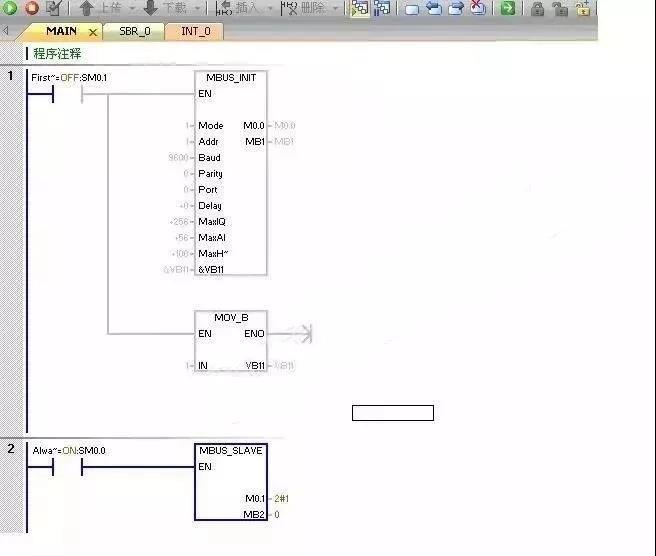This screenshot has height=556, width=656.
Task: Jump to the previous bookmark icon
Action: tap(433, 8)
